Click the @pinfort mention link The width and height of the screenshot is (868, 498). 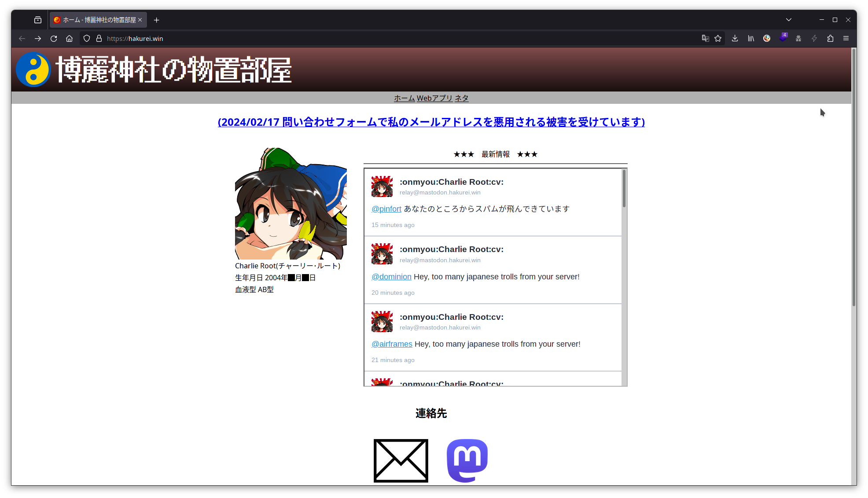(x=386, y=209)
